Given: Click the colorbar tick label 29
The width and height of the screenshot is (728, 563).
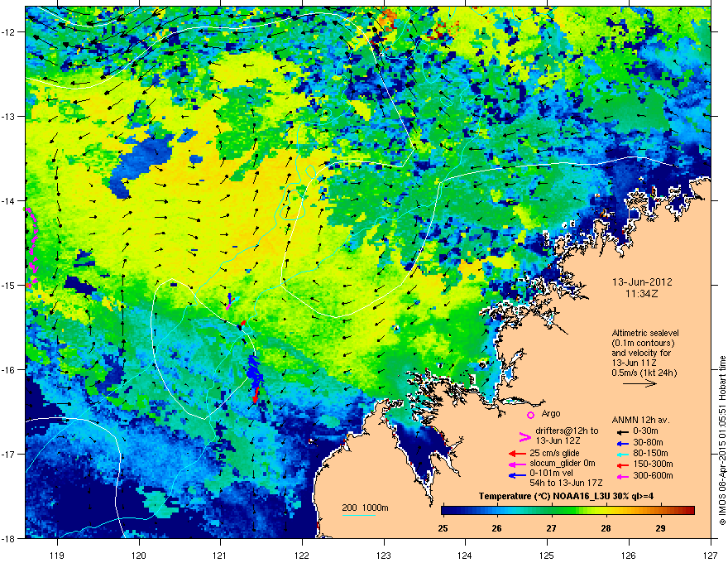Looking at the screenshot, I should pyautogui.click(x=660, y=528).
